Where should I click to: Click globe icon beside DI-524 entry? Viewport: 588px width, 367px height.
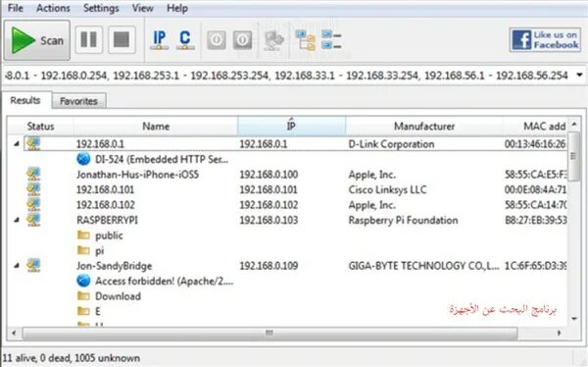83,159
